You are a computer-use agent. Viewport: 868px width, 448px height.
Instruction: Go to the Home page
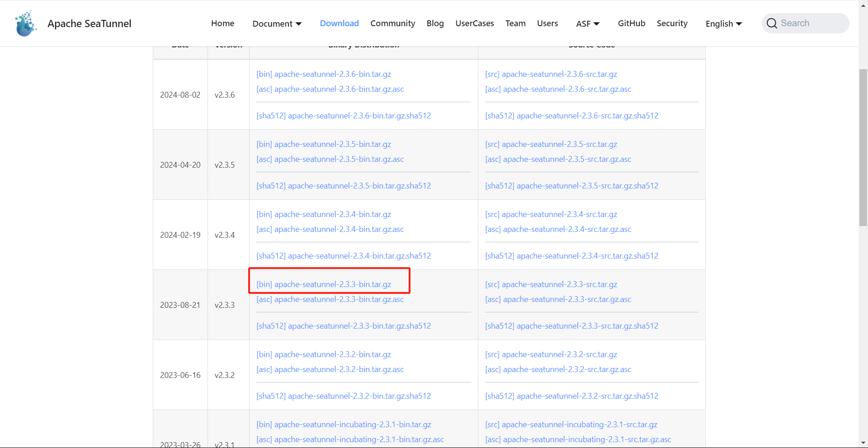222,23
